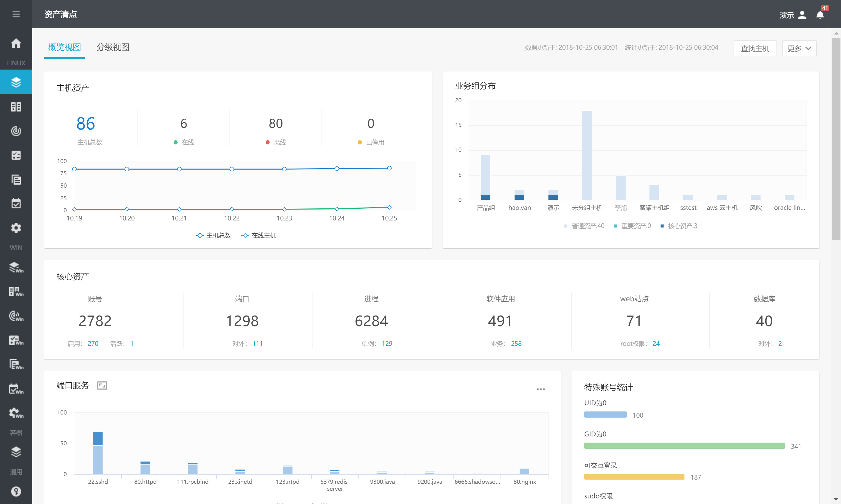This screenshot has height=504, width=841.
Task: Open the Win calendar check icon
Action: [x=16, y=389]
